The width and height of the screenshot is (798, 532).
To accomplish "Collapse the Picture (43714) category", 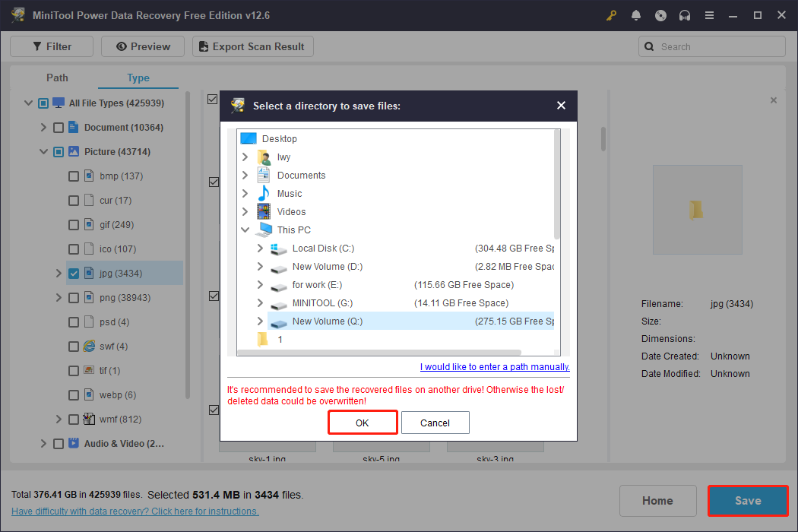I will pos(43,151).
